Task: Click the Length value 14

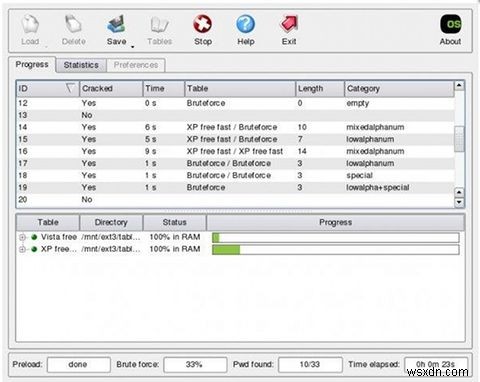Action: (x=302, y=151)
